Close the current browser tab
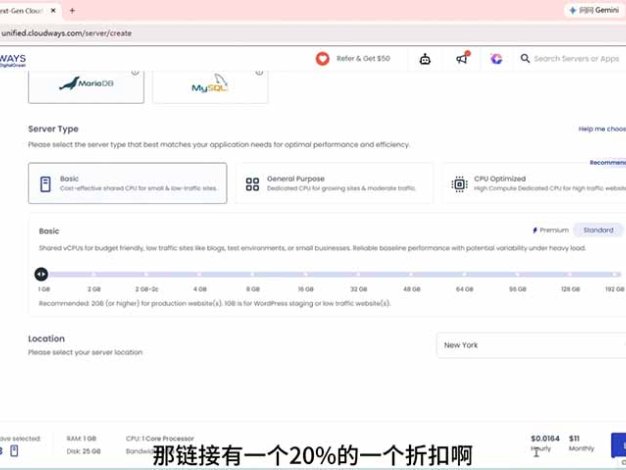The width and height of the screenshot is (626, 470). point(53,10)
